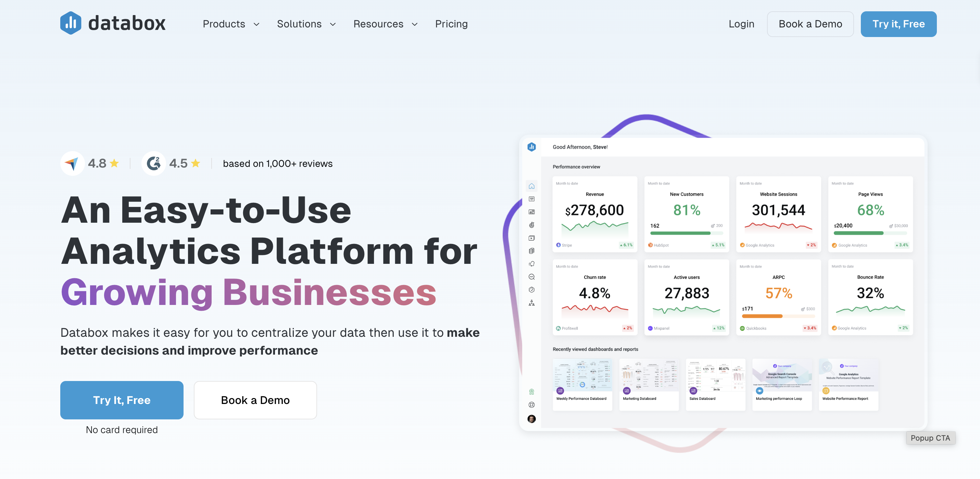Click the "$20,400" Page Views amount

(x=843, y=225)
